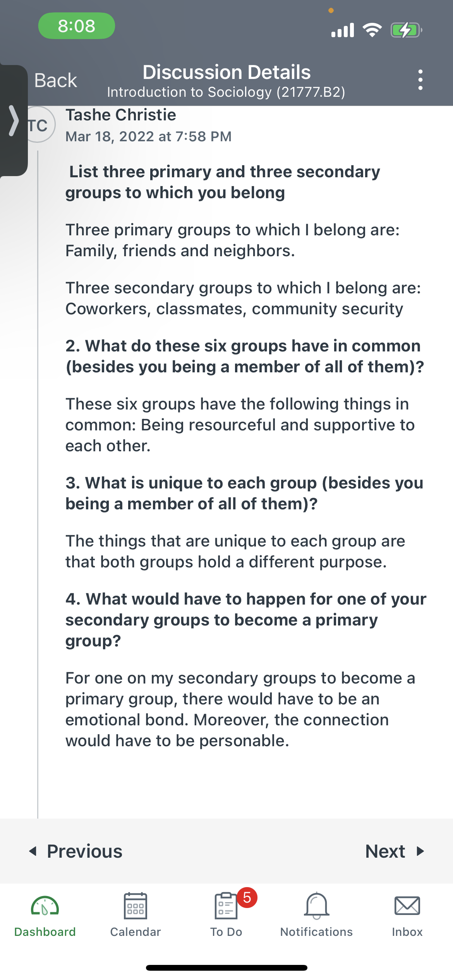Tap the left arrow beside Previous
The width and height of the screenshot is (453, 980).
pyautogui.click(x=33, y=851)
